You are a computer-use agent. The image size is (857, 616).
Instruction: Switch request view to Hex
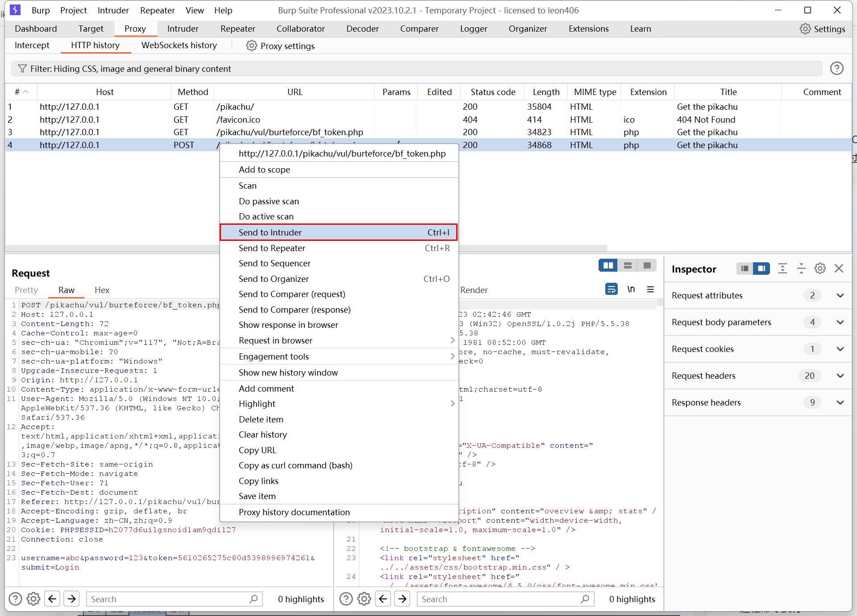pyautogui.click(x=102, y=290)
